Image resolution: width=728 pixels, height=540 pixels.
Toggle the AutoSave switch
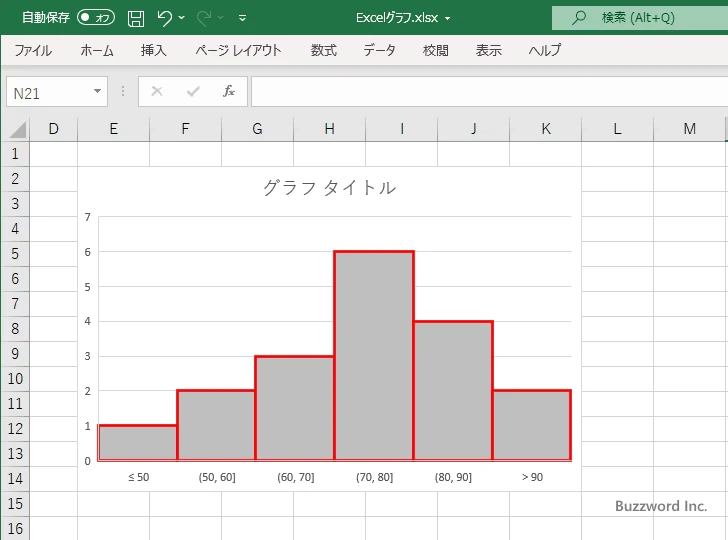tap(96, 18)
